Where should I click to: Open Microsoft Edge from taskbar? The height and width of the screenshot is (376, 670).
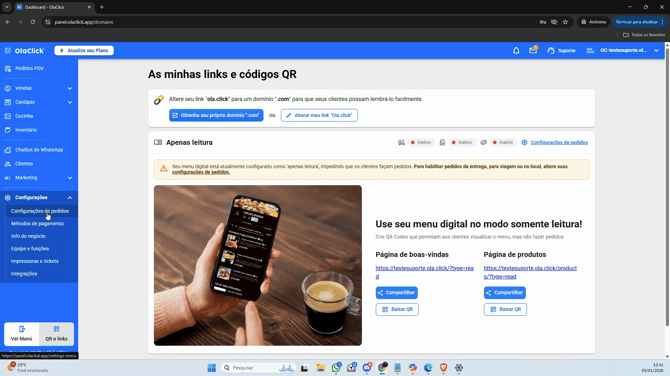[x=428, y=368]
